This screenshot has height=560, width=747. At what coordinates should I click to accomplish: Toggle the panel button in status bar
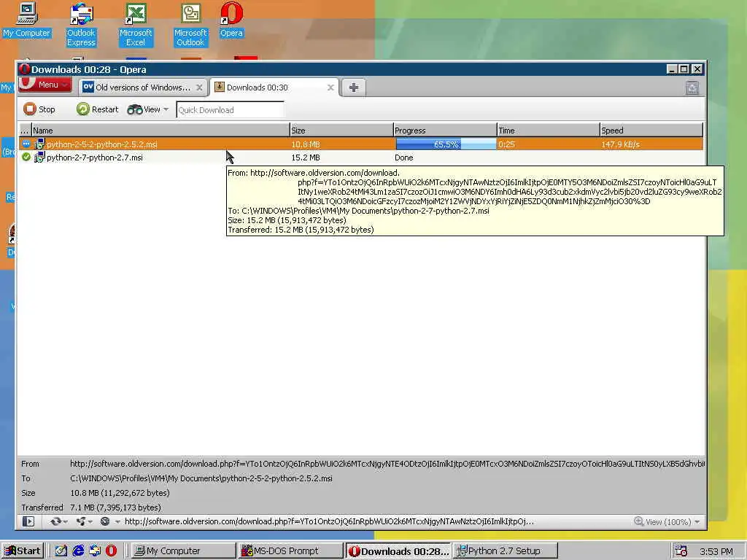tap(28, 522)
